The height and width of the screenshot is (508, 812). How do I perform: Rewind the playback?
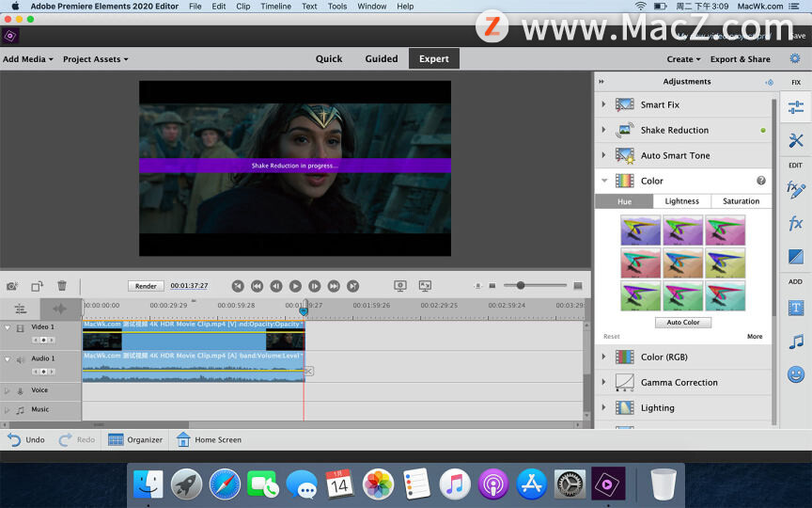click(257, 286)
